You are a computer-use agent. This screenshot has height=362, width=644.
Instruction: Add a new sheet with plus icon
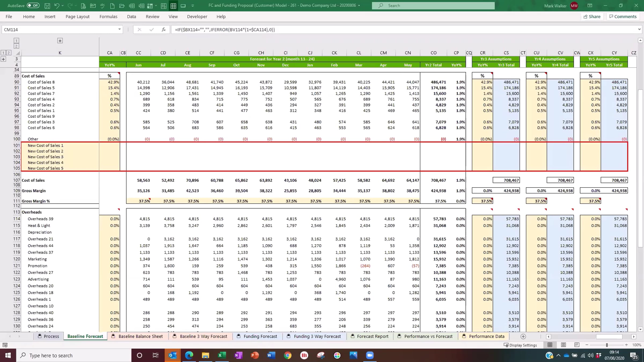pyautogui.click(x=523, y=336)
